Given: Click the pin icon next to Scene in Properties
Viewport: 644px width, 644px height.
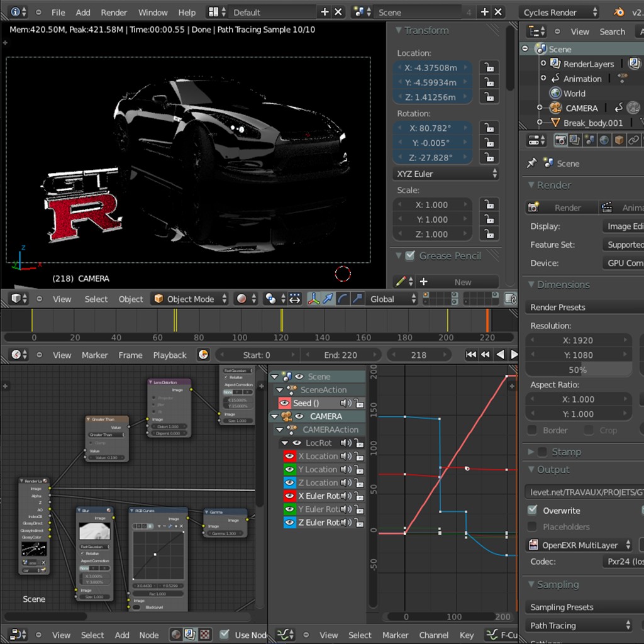Looking at the screenshot, I should [x=531, y=163].
